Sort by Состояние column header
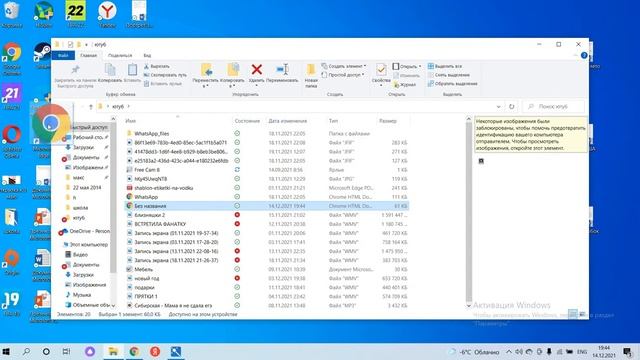This screenshot has width=640, height=360. 247,121
